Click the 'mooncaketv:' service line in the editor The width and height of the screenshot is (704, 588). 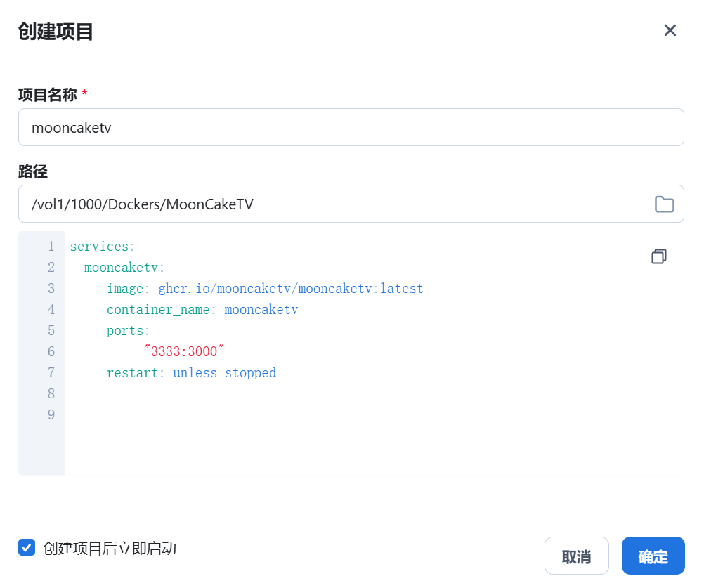tap(124, 268)
